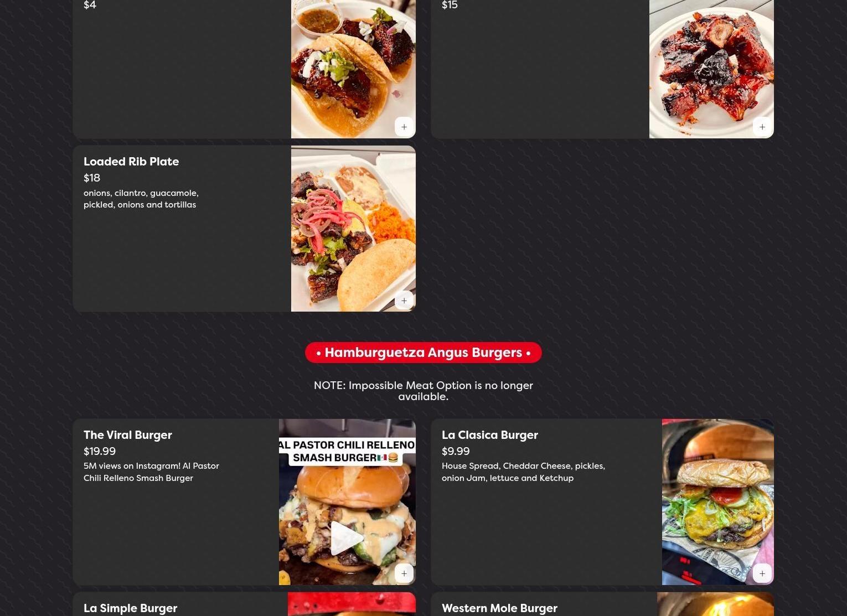Screen dimensions: 847x616
Task: Add Loaded Rib Plate using plus icon
Action: coord(404,301)
